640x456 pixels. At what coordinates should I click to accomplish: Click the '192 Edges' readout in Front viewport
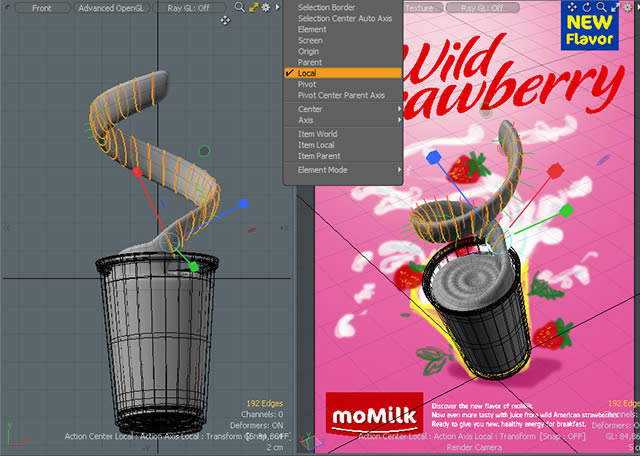[x=264, y=404]
